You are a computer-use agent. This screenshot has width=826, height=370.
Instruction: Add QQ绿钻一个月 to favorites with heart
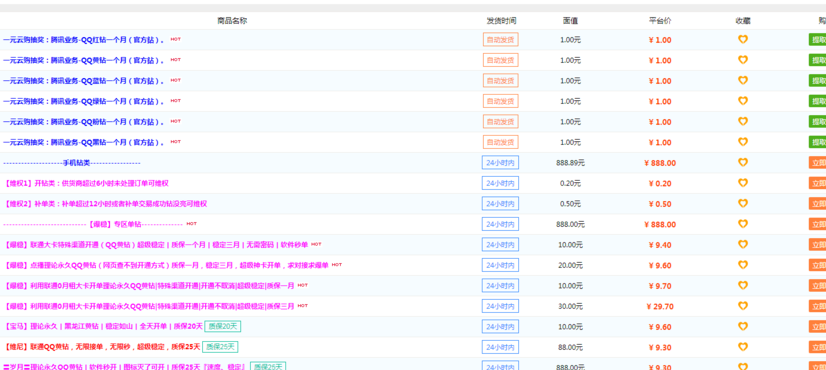[743, 101]
